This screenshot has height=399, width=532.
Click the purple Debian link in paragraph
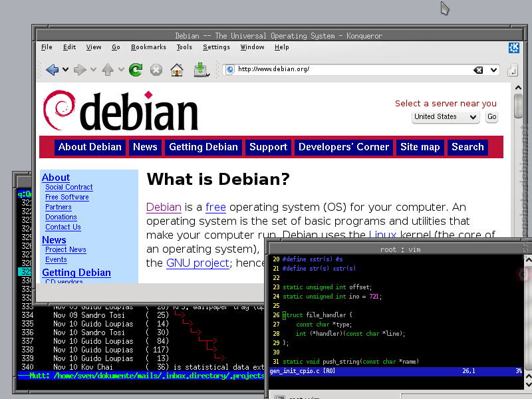pyautogui.click(x=164, y=207)
